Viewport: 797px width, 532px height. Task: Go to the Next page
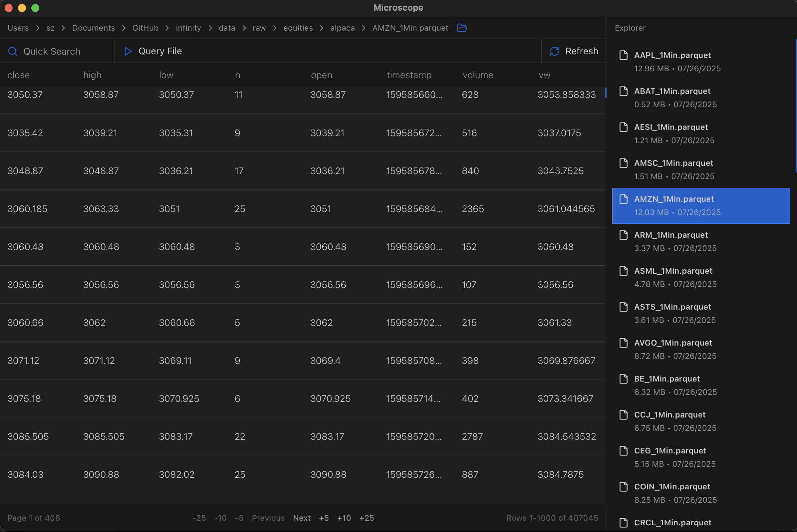[302, 518]
